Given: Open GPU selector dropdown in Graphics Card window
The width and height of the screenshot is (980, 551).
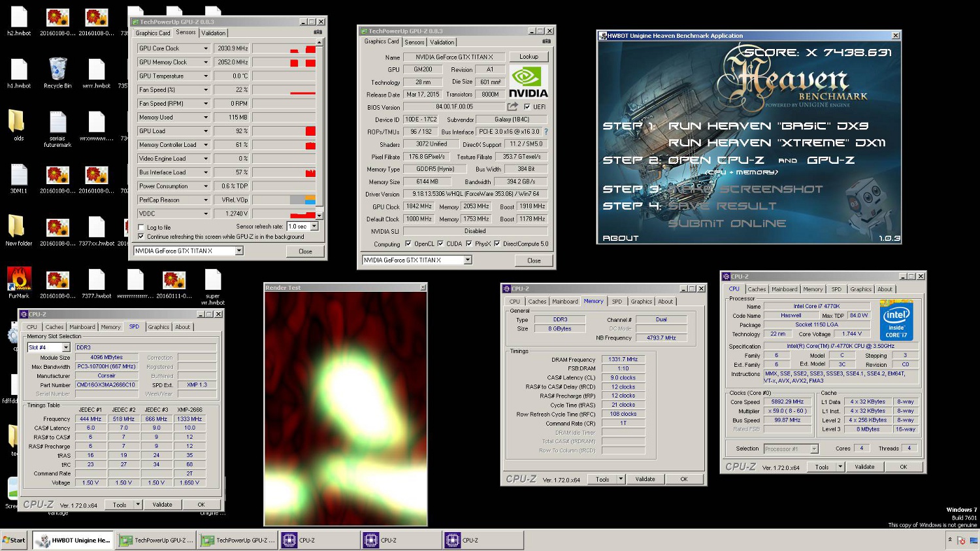Looking at the screenshot, I should pyautogui.click(x=468, y=260).
